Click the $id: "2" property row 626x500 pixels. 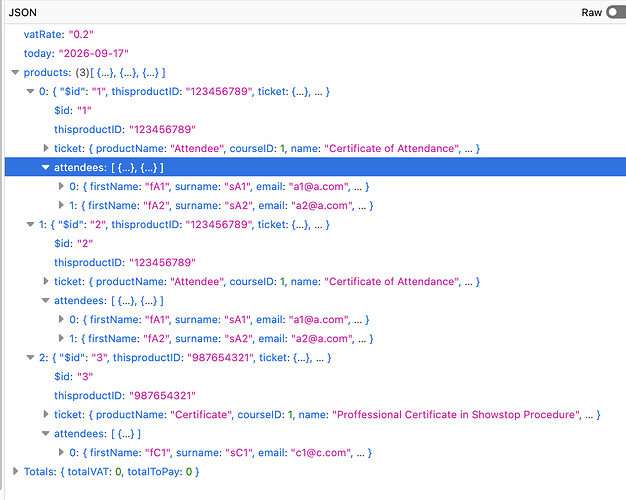[315, 243]
